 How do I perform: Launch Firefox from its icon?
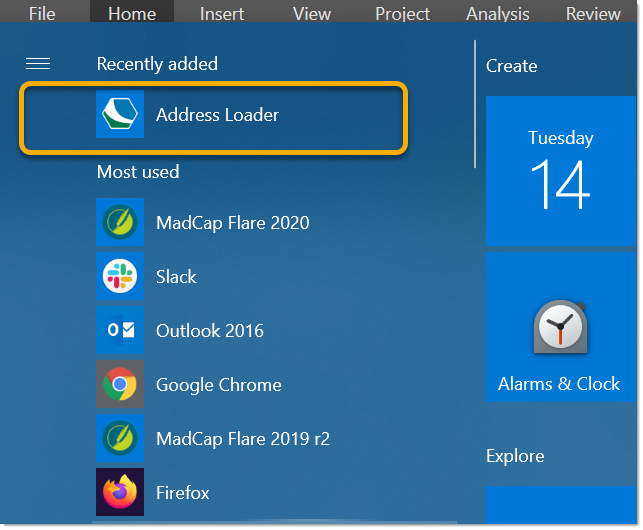click(120, 493)
